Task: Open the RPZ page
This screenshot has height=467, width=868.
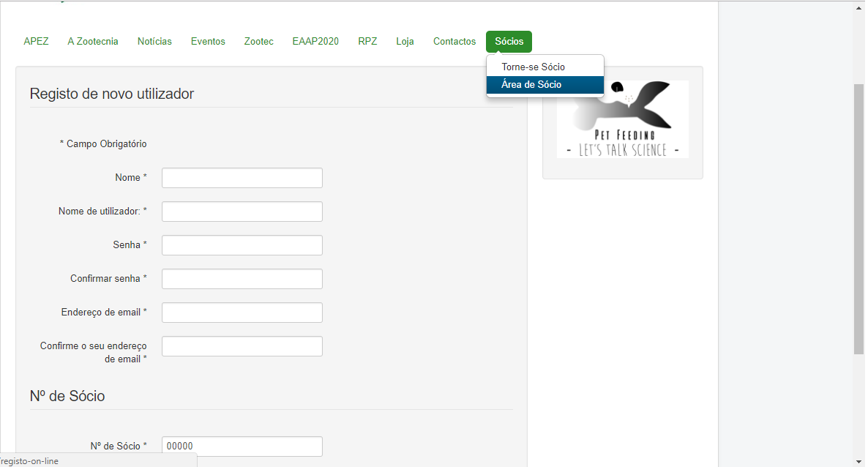Action: [367, 42]
